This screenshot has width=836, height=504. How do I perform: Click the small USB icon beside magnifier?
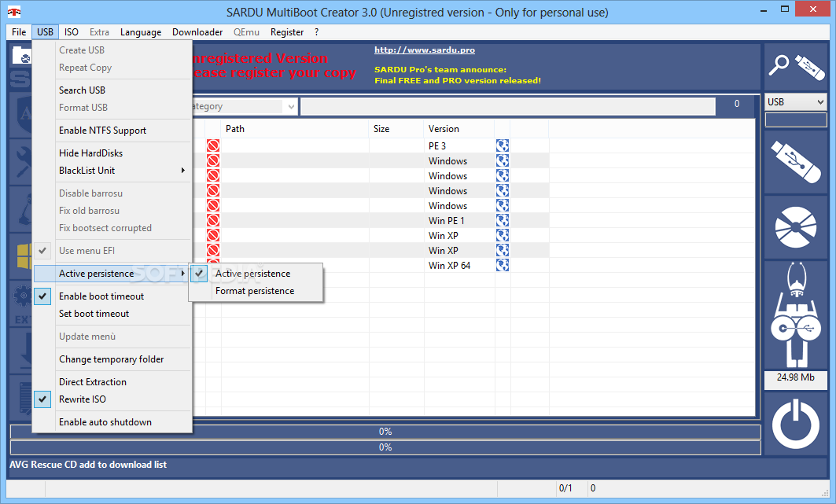810,67
